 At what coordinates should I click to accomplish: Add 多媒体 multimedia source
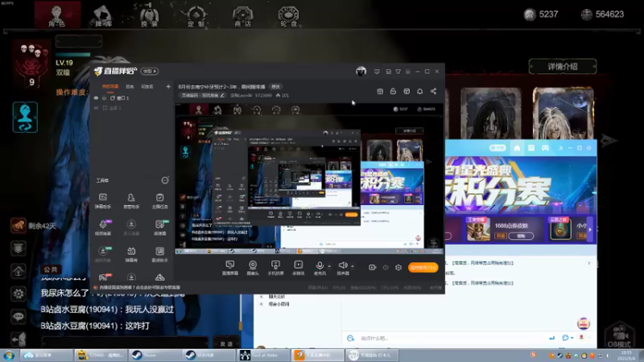(x=298, y=268)
